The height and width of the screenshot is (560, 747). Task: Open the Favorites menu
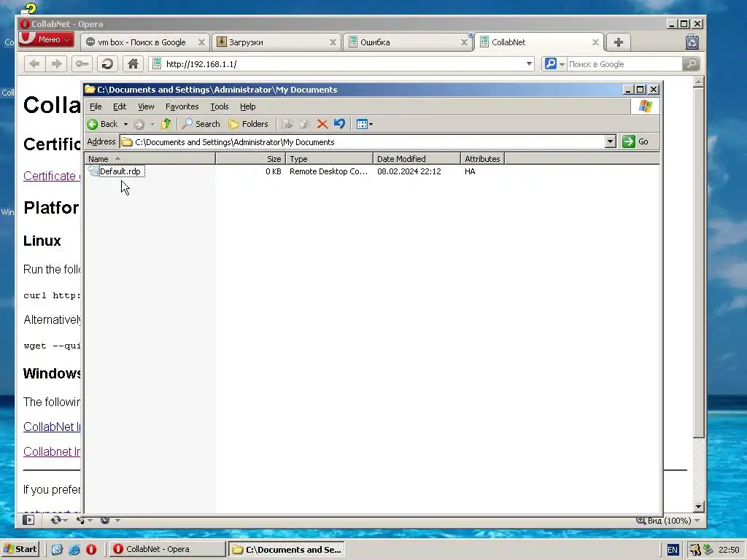[182, 106]
